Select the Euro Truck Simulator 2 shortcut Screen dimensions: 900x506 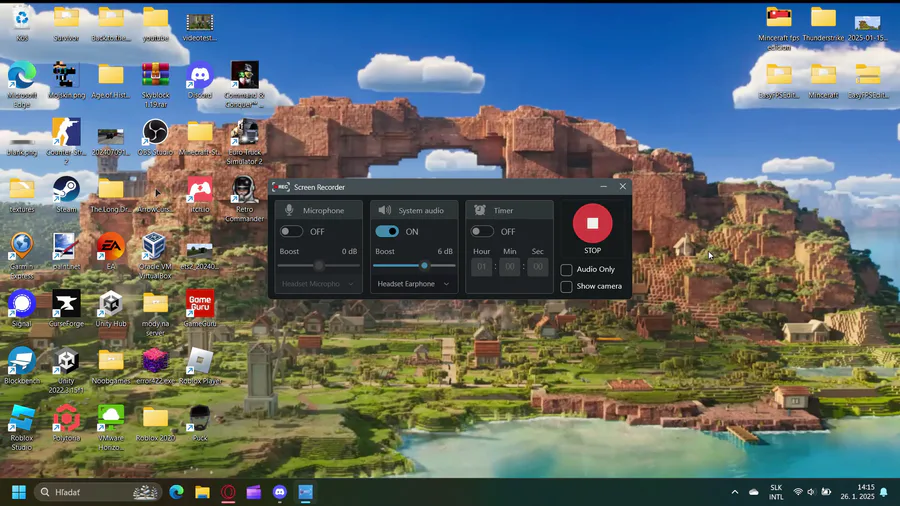click(245, 142)
